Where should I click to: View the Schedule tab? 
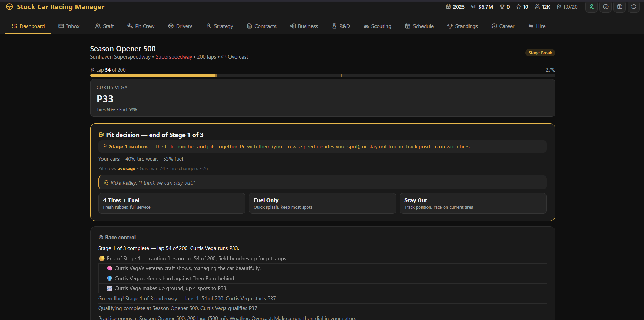pos(419,26)
